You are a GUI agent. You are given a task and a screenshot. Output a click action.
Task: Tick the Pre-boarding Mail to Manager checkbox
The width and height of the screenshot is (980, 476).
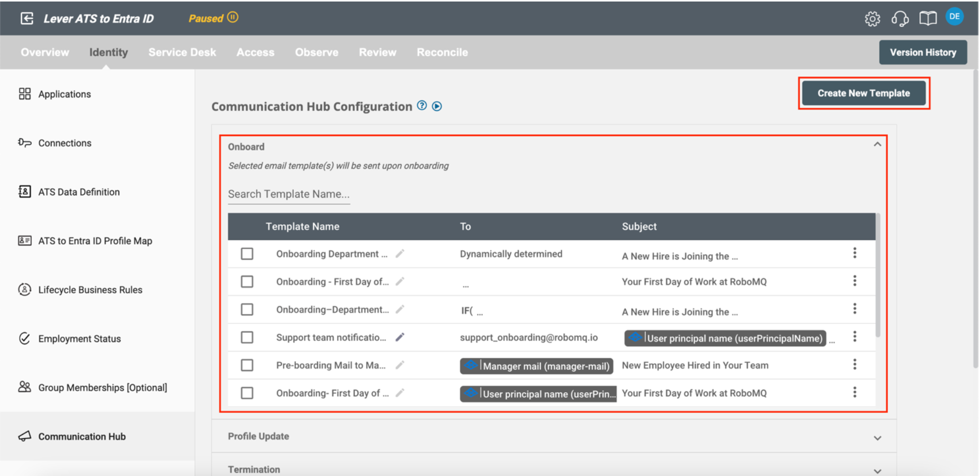pyautogui.click(x=247, y=365)
